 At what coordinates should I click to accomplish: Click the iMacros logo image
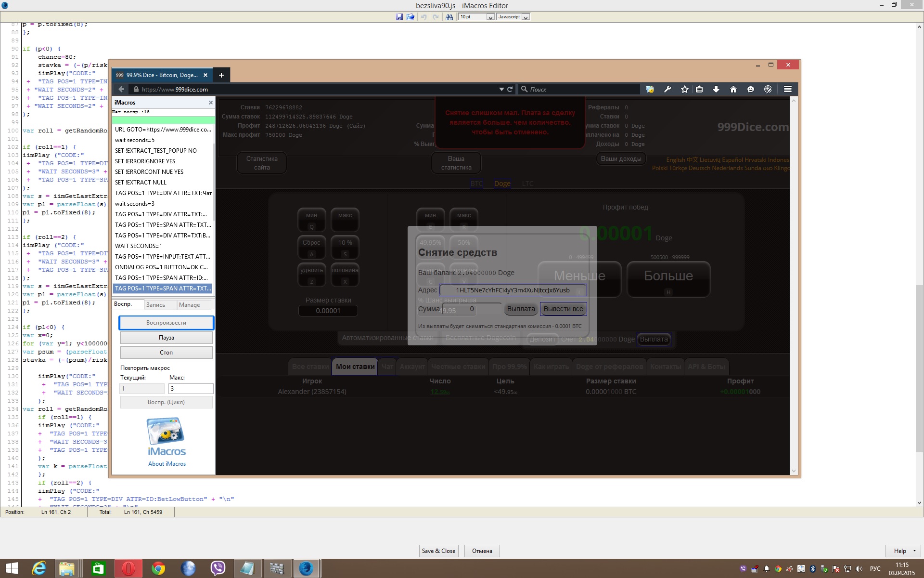click(x=166, y=437)
